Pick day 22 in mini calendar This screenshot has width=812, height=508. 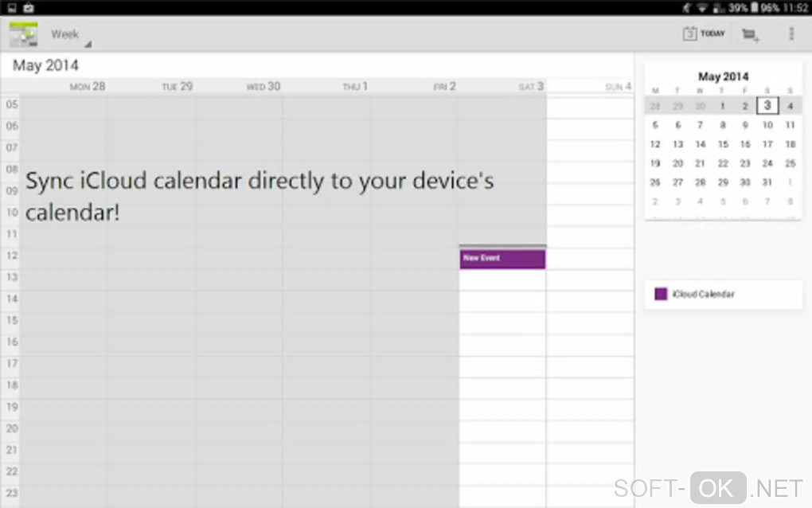(x=723, y=163)
